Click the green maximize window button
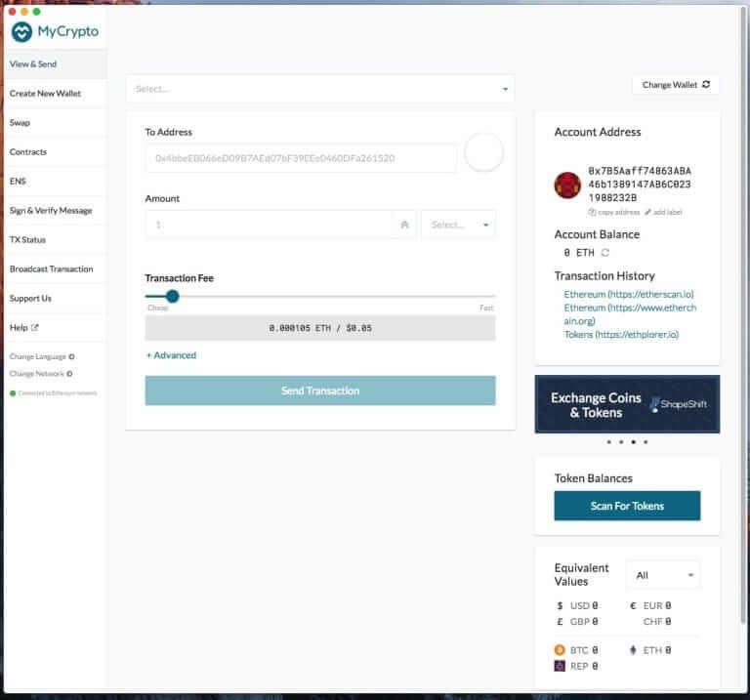This screenshot has width=750, height=700. 36,11
